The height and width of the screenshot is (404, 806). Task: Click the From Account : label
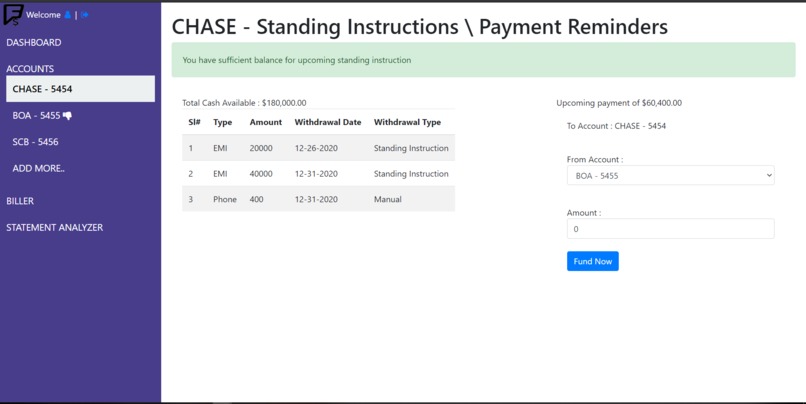coord(595,159)
